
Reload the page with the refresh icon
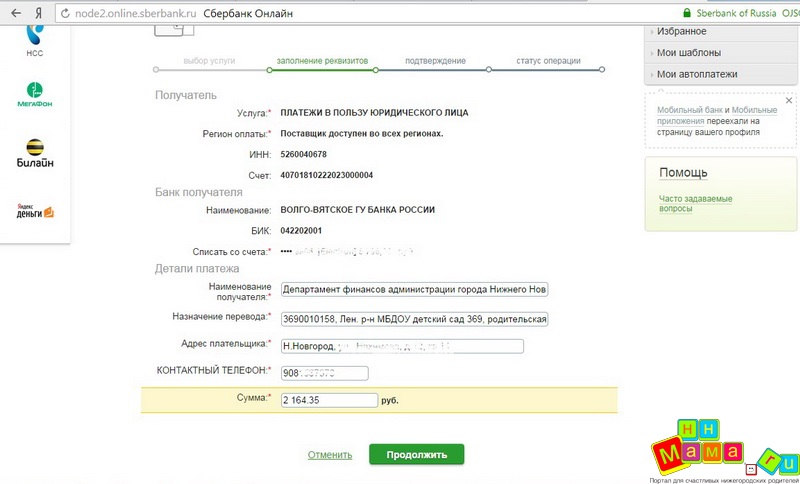coord(65,14)
